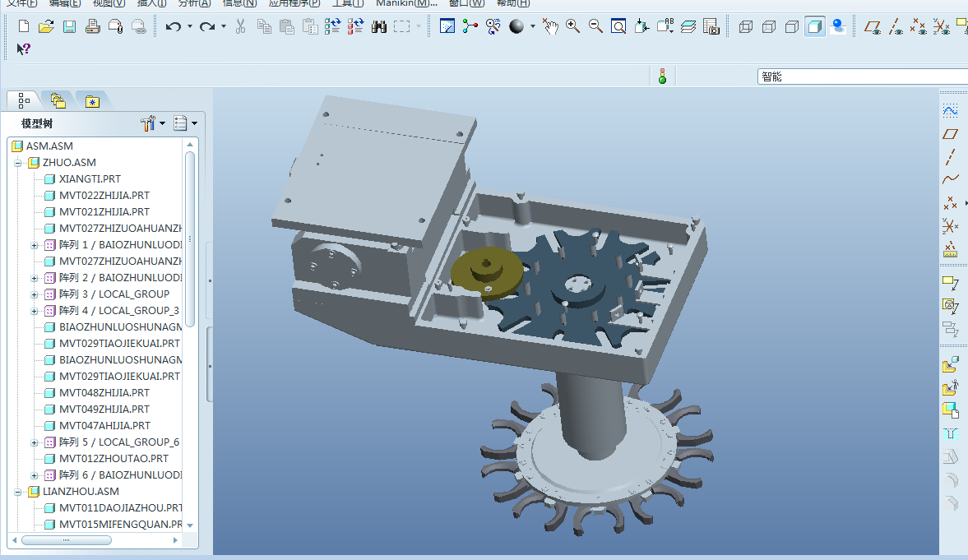Image resolution: width=968 pixels, height=560 pixels.
Task: Open the Regeneration Manager
Action: [x=355, y=26]
